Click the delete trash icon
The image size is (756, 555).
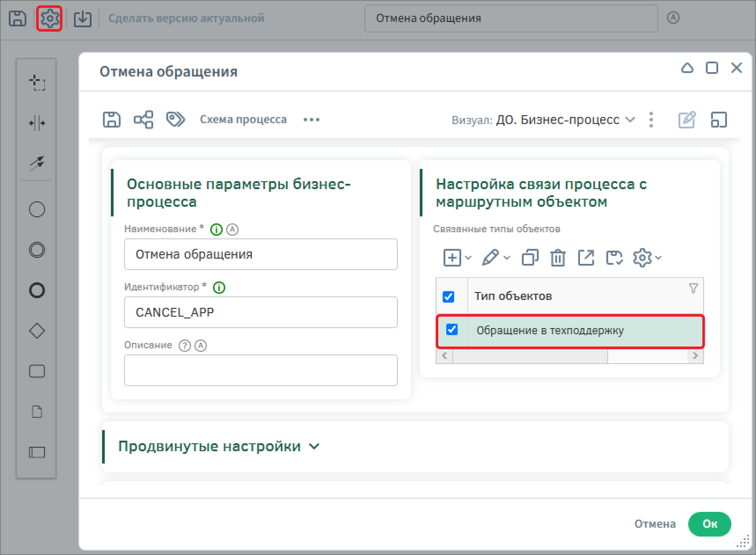click(x=558, y=258)
